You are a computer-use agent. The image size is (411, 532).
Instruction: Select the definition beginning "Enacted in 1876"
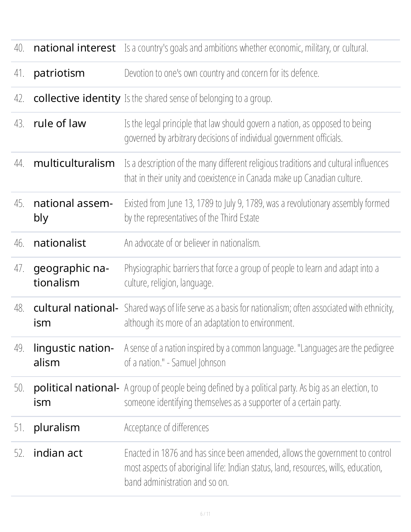point(257,467)
